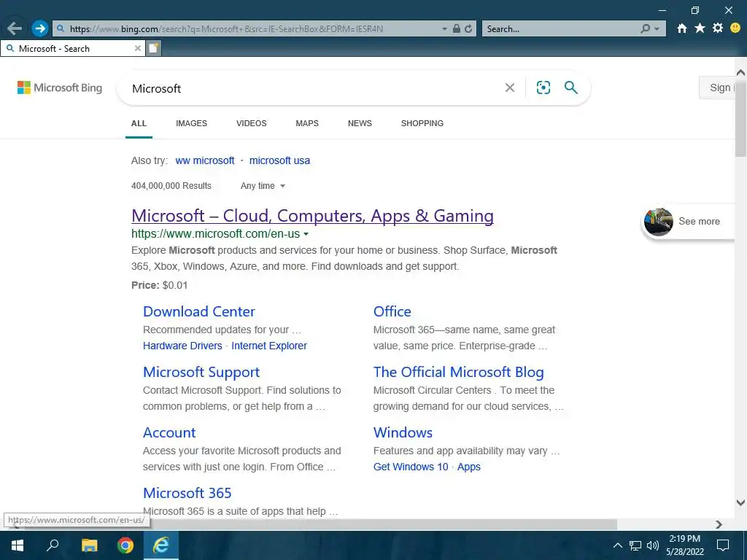Screen dimensions: 747x560
Task: Click the address bar URL text
Action: [x=226, y=29]
